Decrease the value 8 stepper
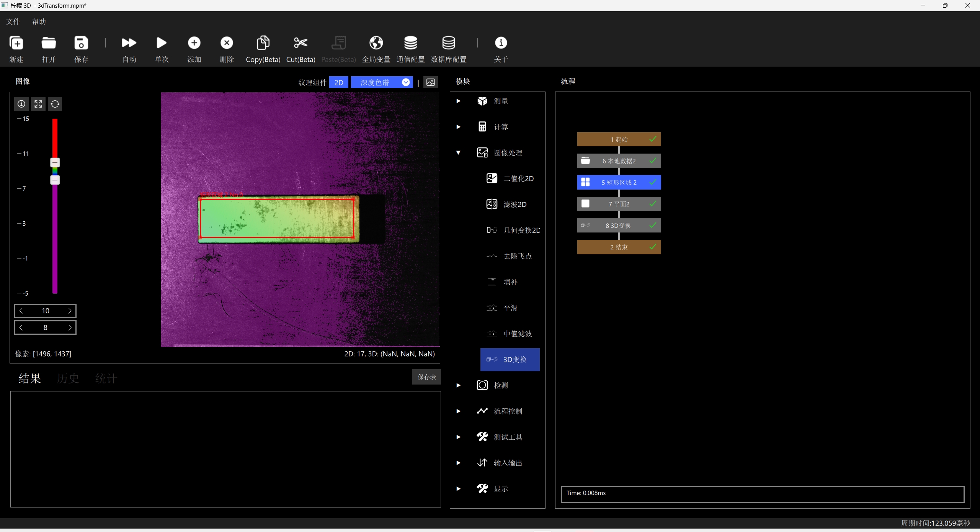Screen dimensions: 980x532 21,327
